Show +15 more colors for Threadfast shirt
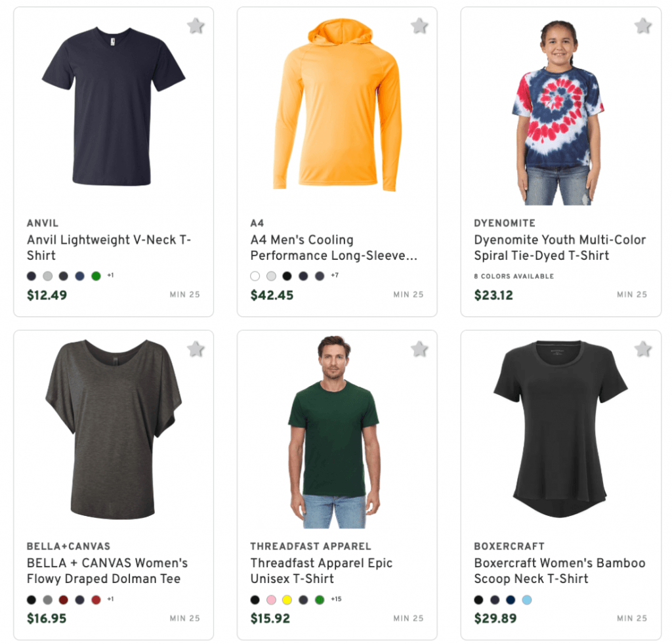672x644 pixels. coord(336,599)
